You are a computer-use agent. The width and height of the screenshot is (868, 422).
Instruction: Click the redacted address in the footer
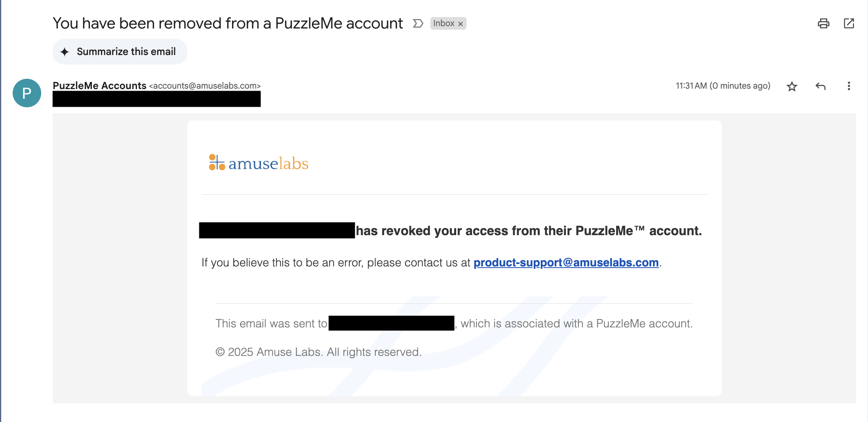point(391,323)
